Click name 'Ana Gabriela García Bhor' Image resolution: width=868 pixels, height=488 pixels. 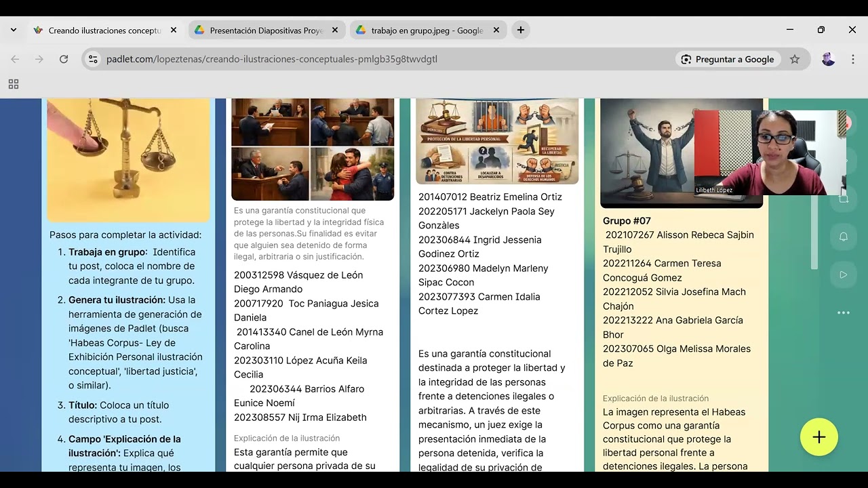point(673,327)
